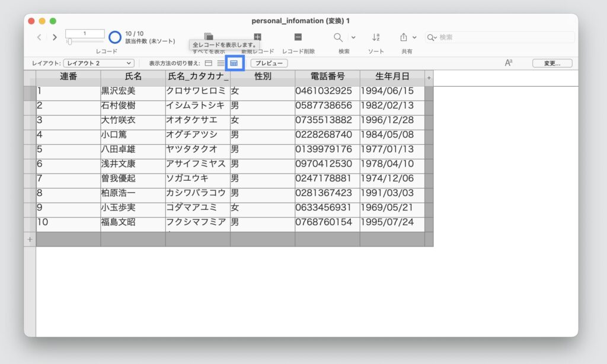This screenshot has width=607, height=364.
Task: Sort records with the ソート icon
Action: coord(376,37)
